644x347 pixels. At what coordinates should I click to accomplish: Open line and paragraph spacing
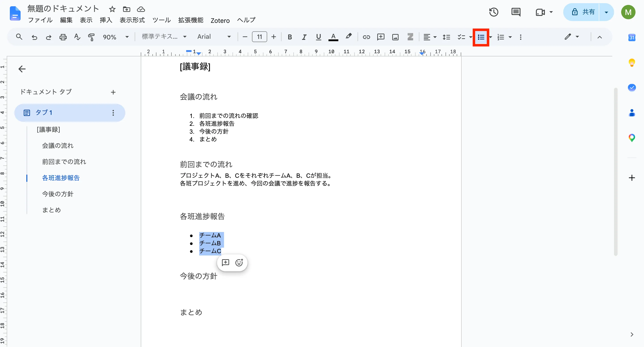pos(446,37)
